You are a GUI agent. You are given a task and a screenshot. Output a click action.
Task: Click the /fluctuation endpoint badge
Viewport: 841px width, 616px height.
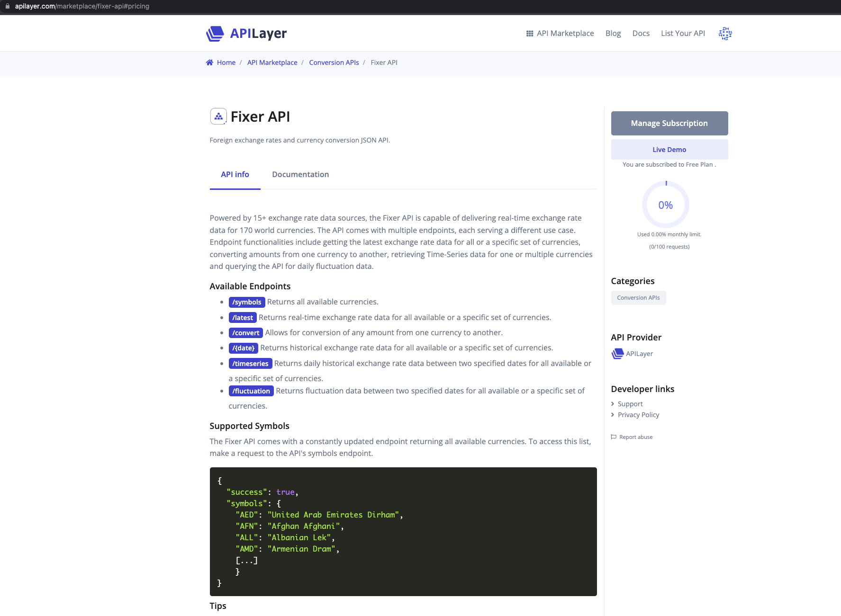click(x=251, y=391)
